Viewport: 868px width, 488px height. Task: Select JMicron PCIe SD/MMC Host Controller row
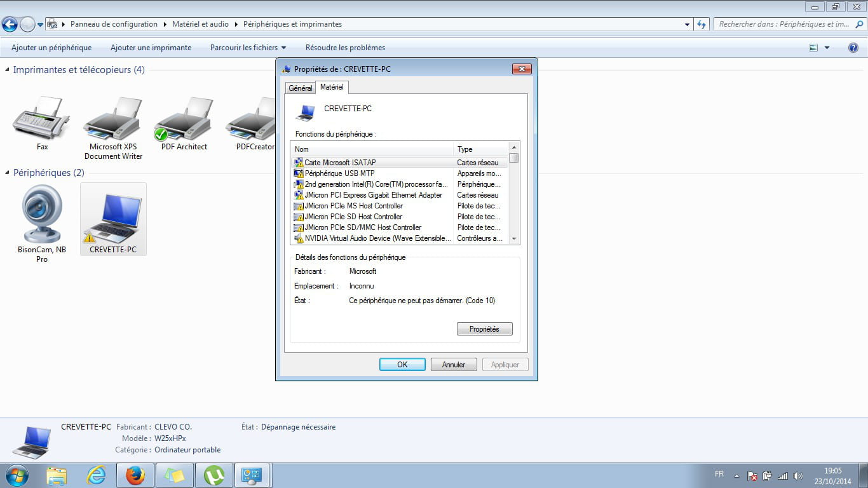tap(400, 227)
